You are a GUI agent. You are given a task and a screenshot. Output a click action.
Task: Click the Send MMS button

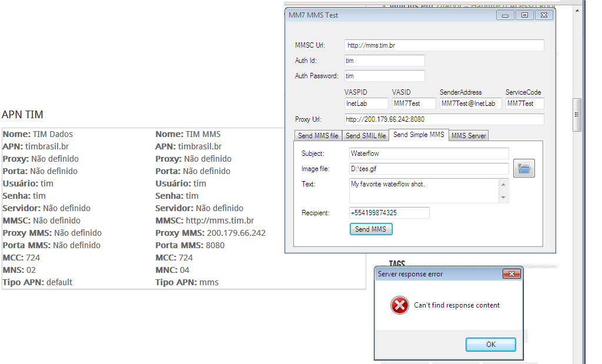pos(371,229)
